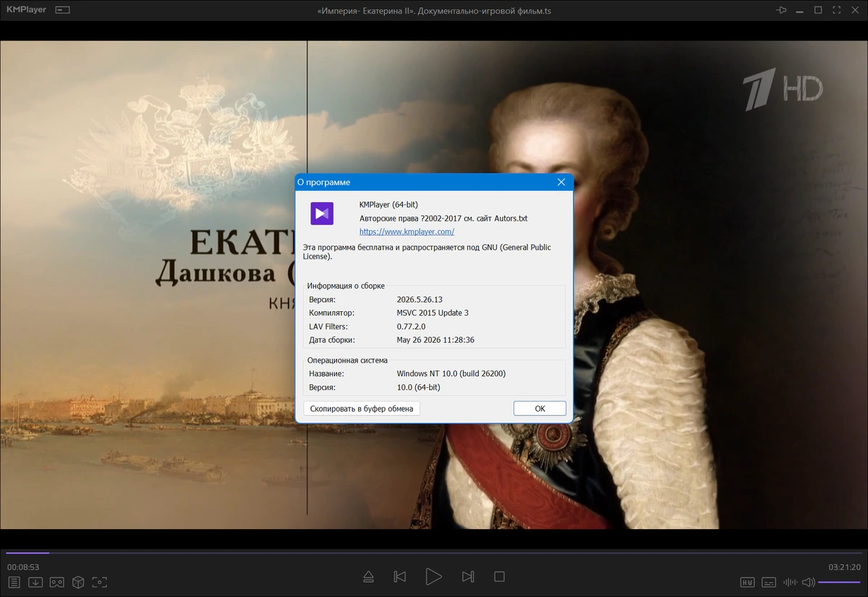
Task: Click the download icon in bottom bar
Action: pyautogui.click(x=35, y=583)
